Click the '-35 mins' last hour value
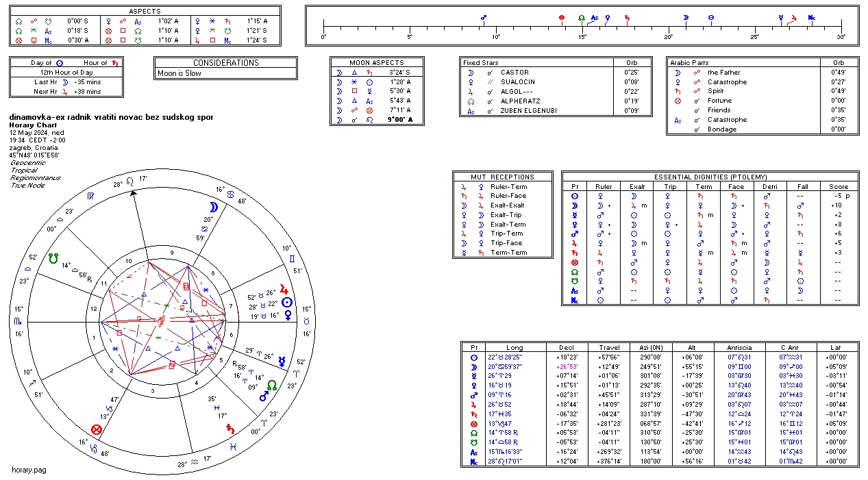868x480 pixels. (86, 81)
